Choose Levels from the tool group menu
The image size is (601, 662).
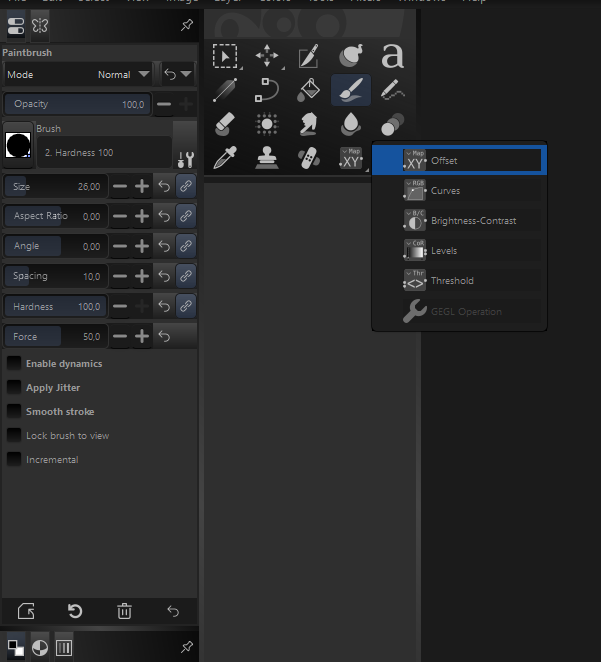[x=459, y=250]
